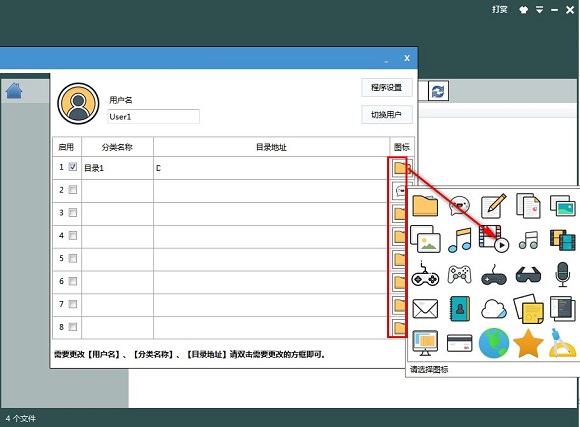Click the row 5 folder icon button
The image size is (580, 427).
[399, 259]
